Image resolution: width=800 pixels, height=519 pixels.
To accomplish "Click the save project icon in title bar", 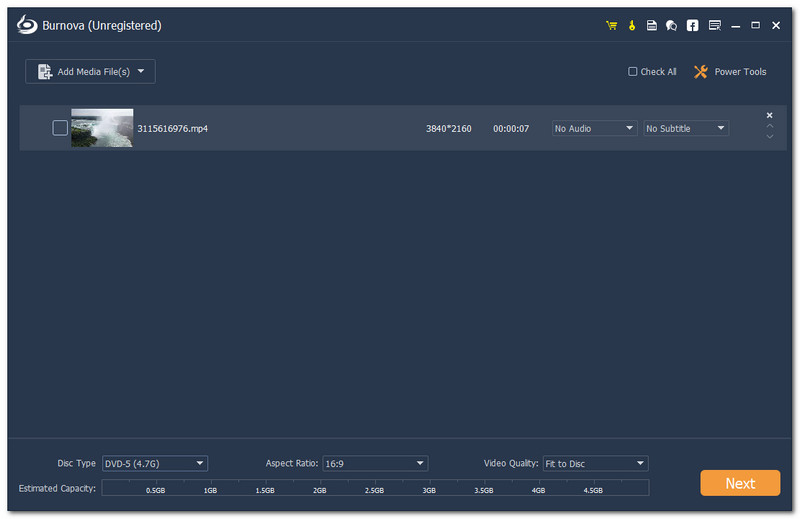I will (652, 25).
